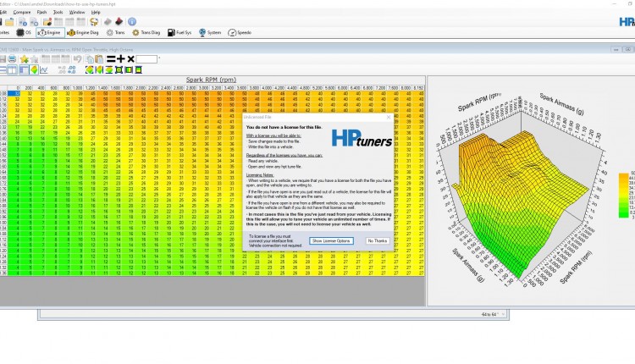Open the Speedo section

238,33
